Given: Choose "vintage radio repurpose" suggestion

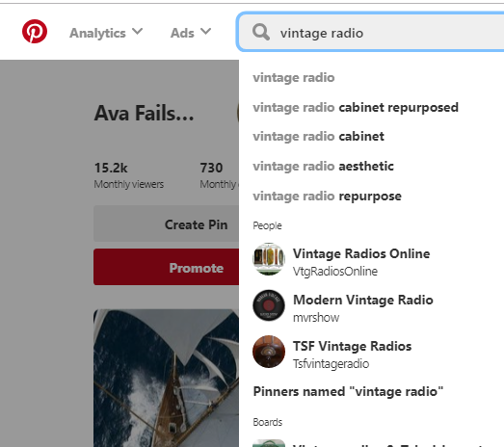Looking at the screenshot, I should (x=327, y=196).
